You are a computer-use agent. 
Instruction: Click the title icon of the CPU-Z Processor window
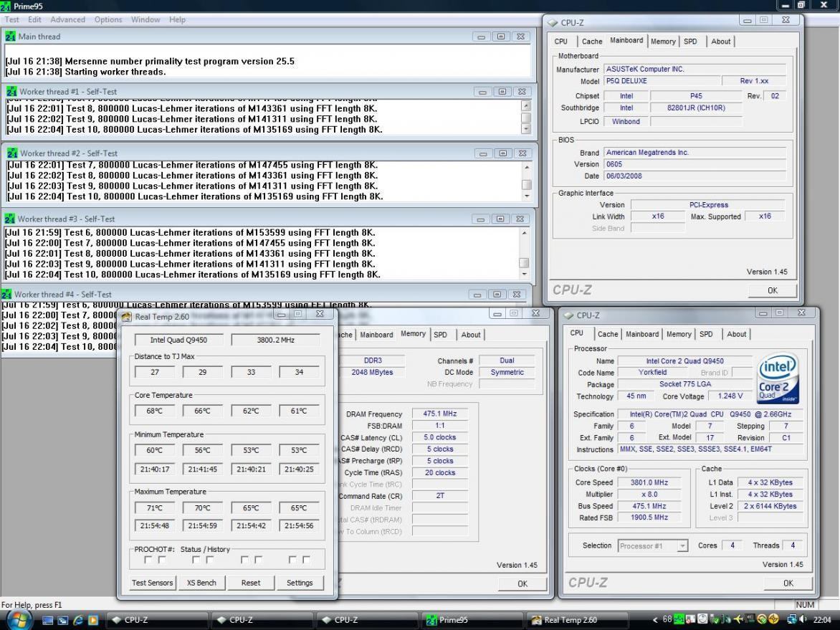coord(568,315)
